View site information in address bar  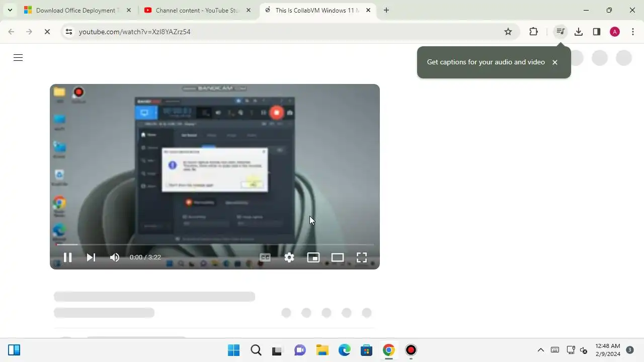click(69, 32)
